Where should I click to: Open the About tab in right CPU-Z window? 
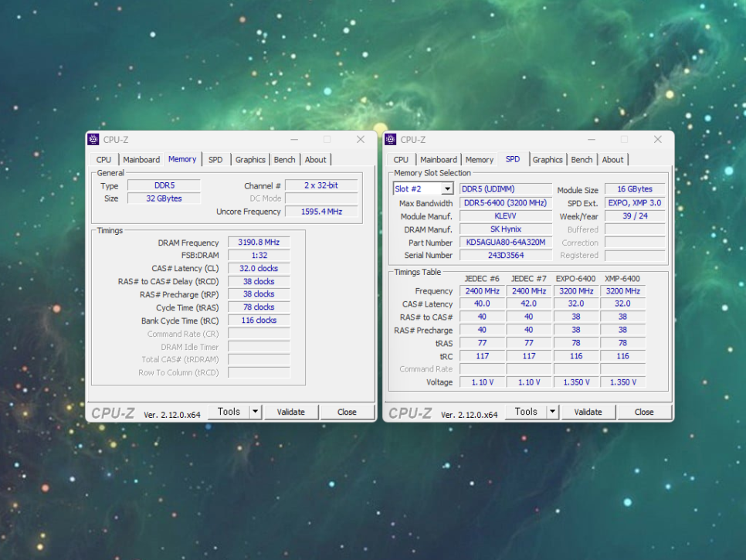click(613, 160)
